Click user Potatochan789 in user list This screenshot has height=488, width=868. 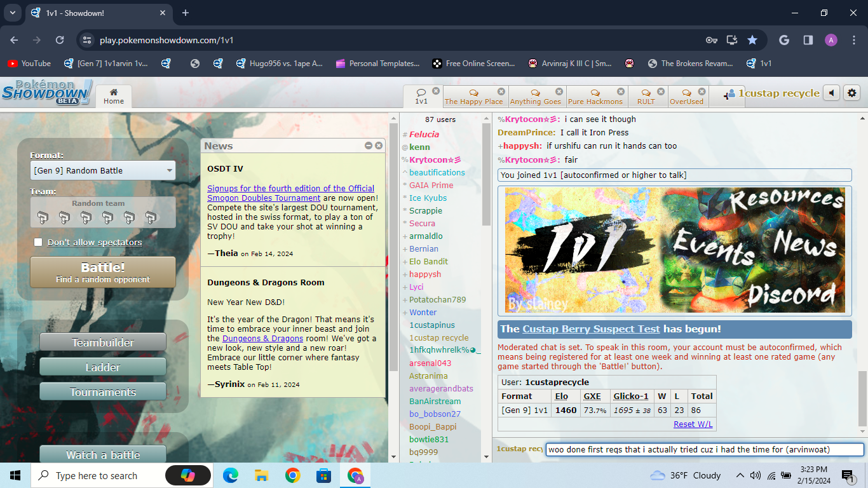point(437,299)
